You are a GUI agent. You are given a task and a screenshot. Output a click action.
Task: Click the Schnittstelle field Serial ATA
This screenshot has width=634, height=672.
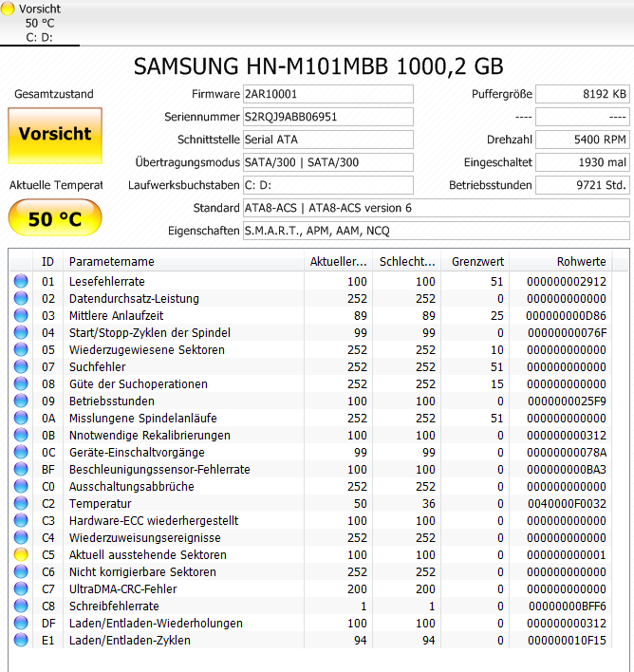pyautogui.click(x=328, y=140)
